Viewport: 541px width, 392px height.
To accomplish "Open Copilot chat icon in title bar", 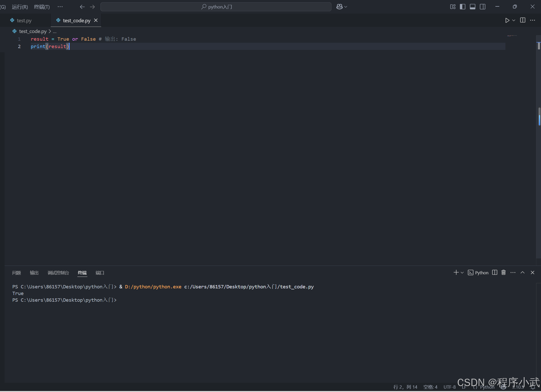I will [x=339, y=7].
